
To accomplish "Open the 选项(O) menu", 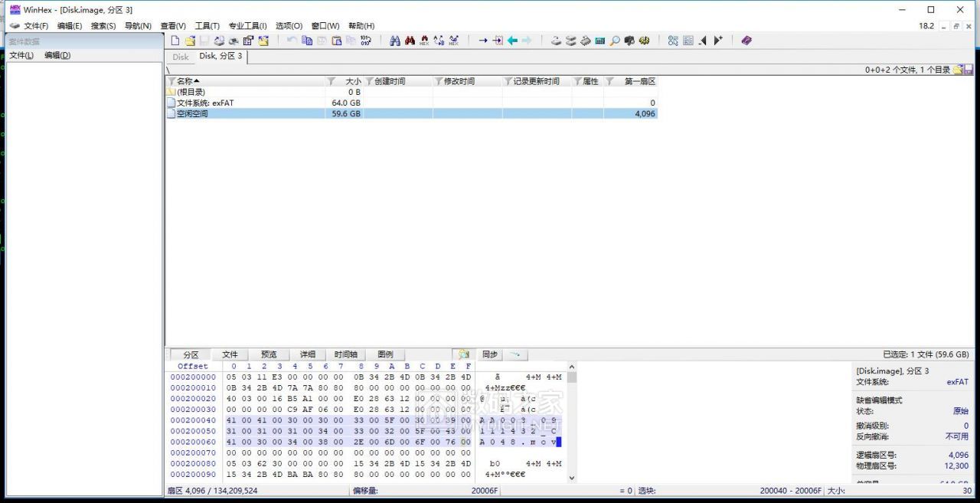I will (x=289, y=26).
